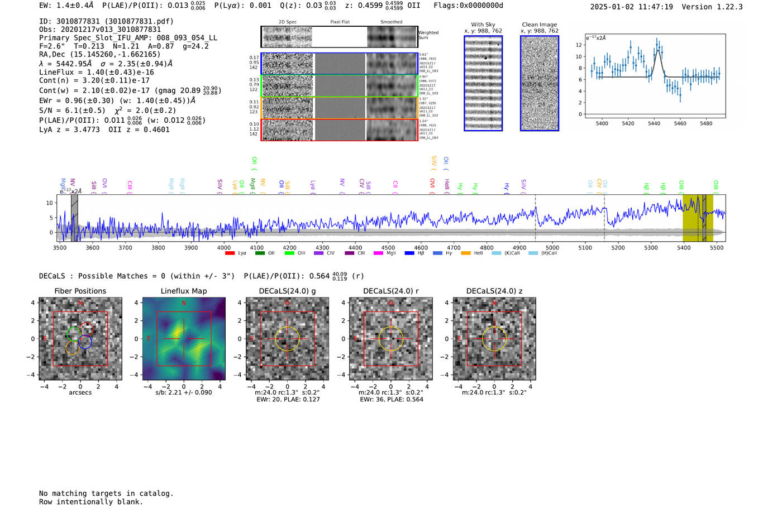Select the red-bordered fiber spectrum row

pos(339,130)
